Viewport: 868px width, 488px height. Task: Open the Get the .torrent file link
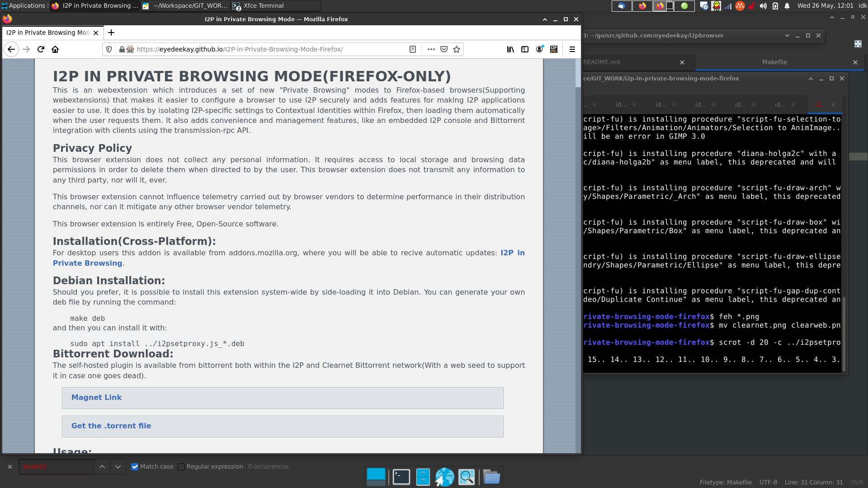(x=111, y=426)
